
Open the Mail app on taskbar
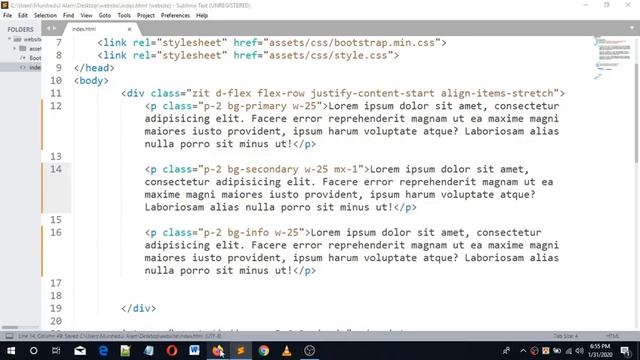point(80,351)
